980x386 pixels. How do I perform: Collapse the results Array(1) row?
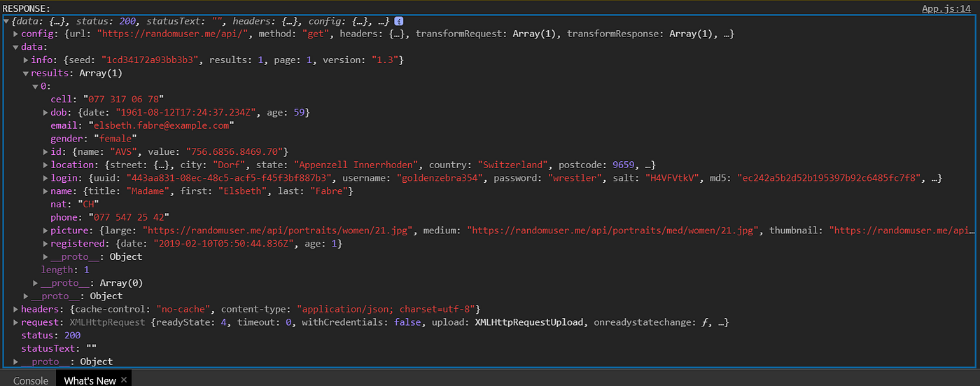point(26,73)
